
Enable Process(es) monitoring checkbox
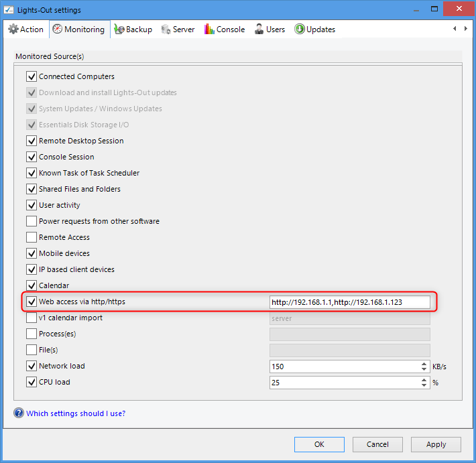tap(32, 334)
